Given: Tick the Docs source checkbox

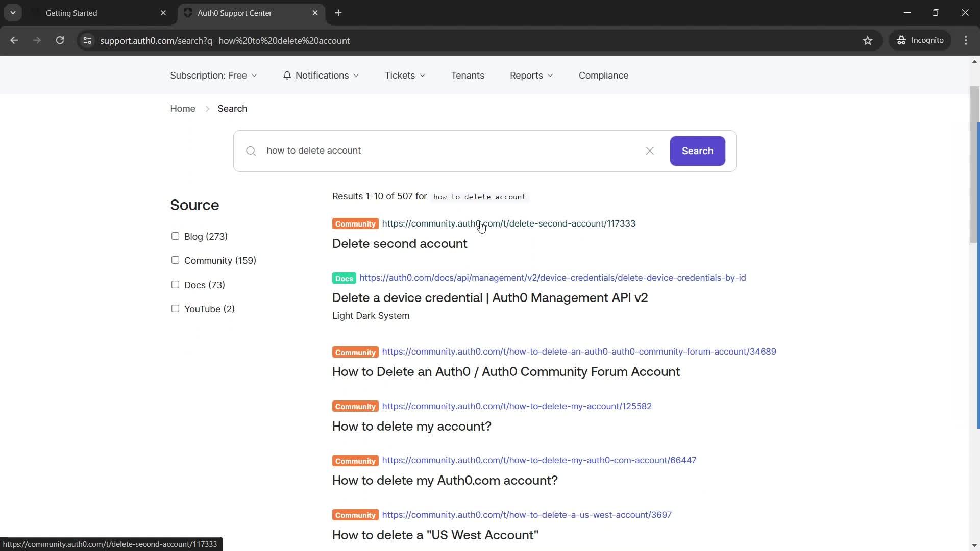Looking at the screenshot, I should point(175,285).
